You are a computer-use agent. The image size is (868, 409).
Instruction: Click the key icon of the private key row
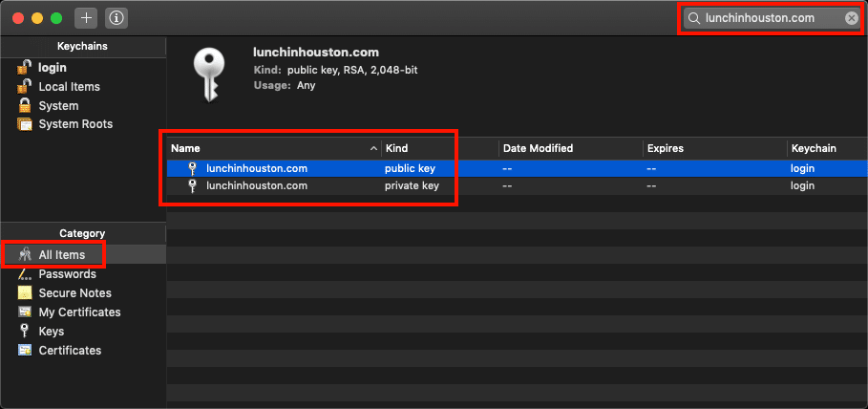pos(193,186)
